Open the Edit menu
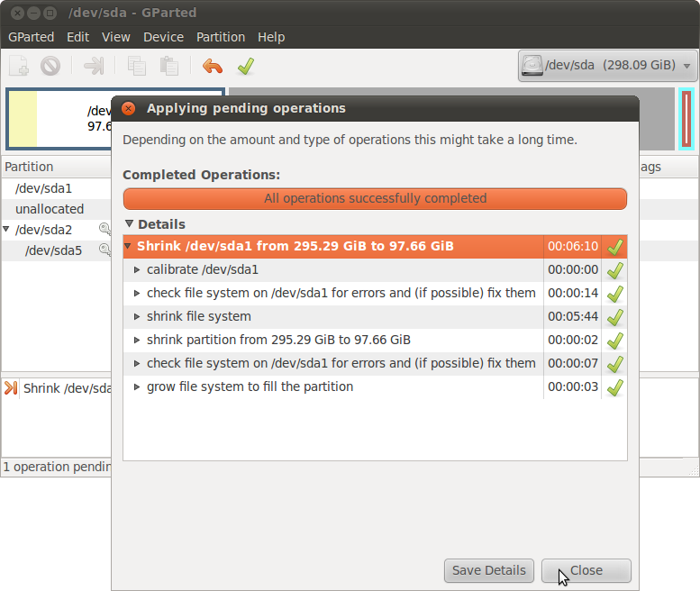 click(77, 37)
